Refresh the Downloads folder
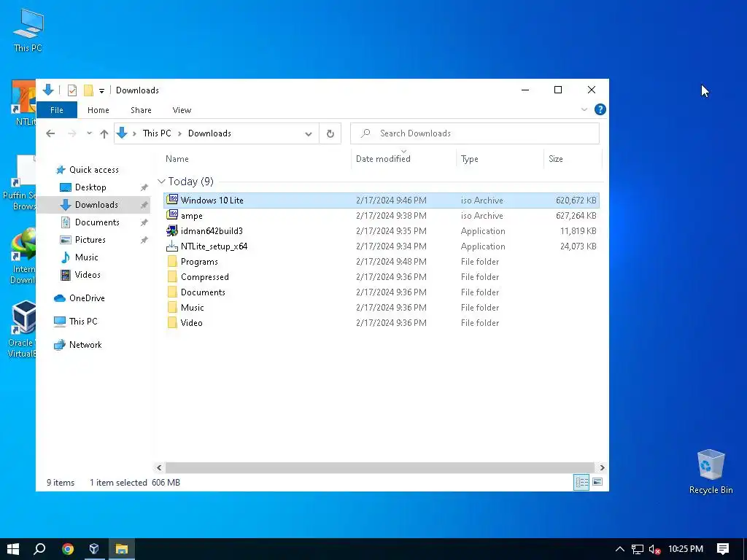This screenshot has height=560, width=747. tap(330, 134)
